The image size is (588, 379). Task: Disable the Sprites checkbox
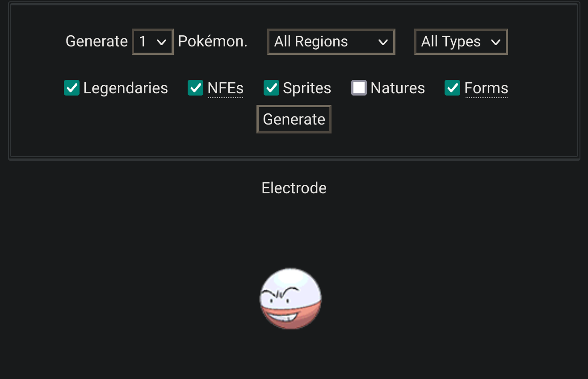coord(271,88)
